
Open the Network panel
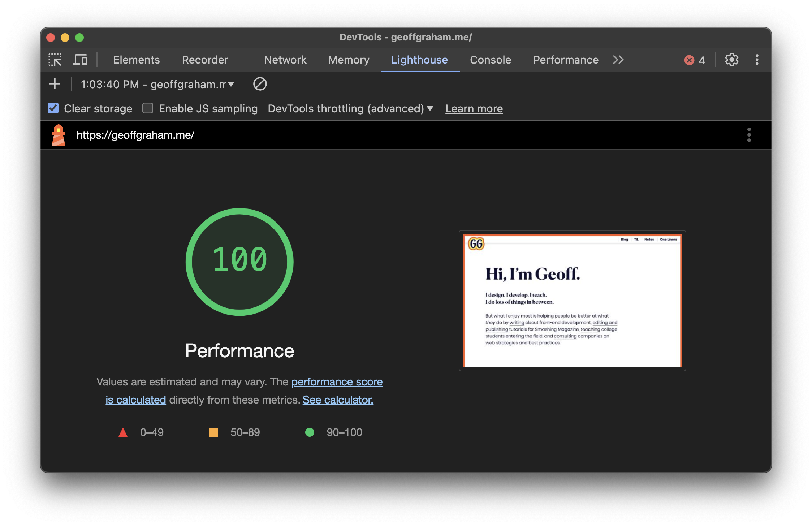[x=285, y=60]
